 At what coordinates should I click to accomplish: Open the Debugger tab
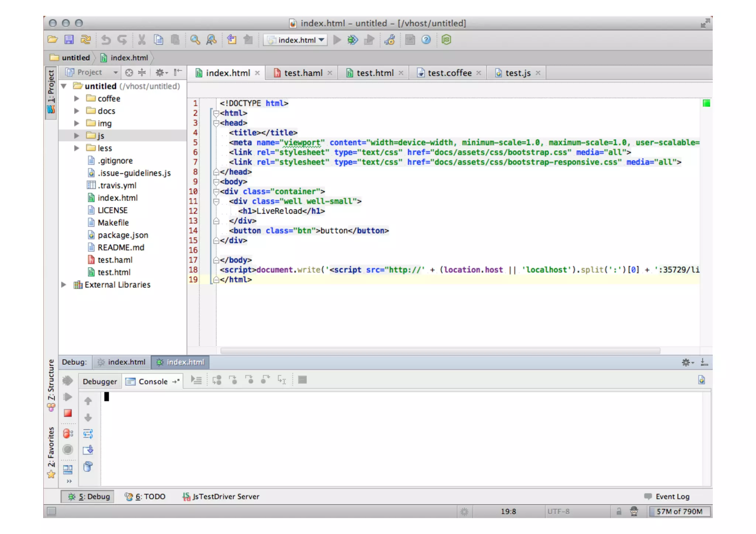(x=100, y=381)
